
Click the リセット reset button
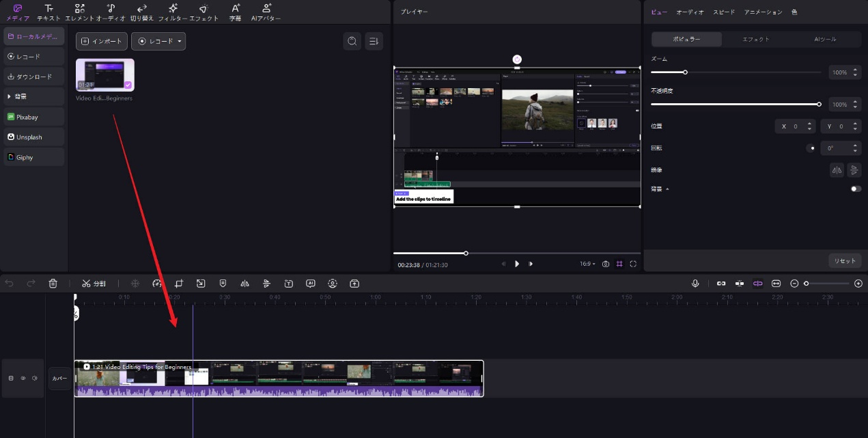845,261
